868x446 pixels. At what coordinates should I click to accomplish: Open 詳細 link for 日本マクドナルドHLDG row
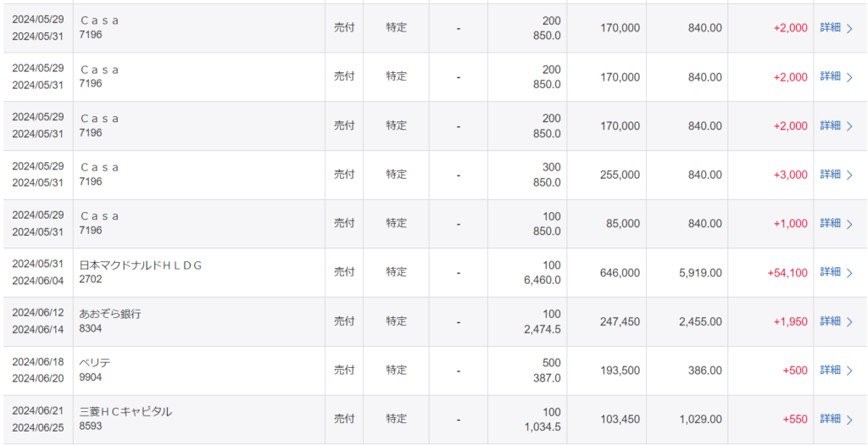point(830,272)
